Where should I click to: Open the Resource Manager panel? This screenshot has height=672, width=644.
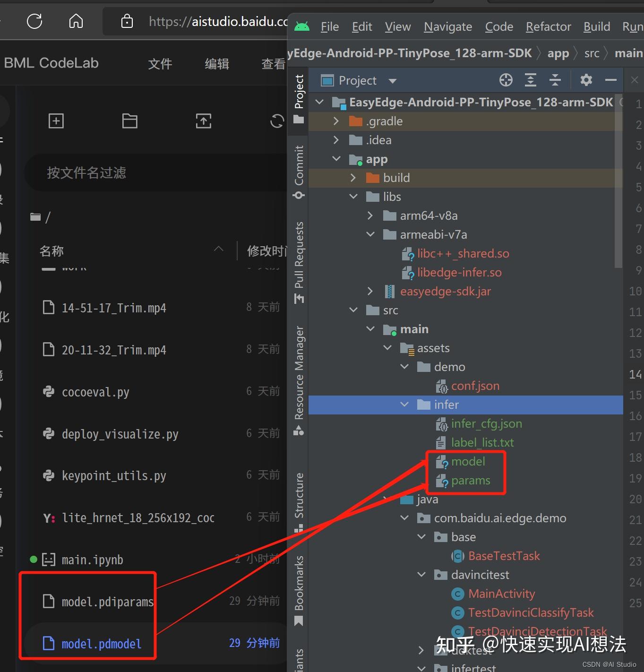298,373
